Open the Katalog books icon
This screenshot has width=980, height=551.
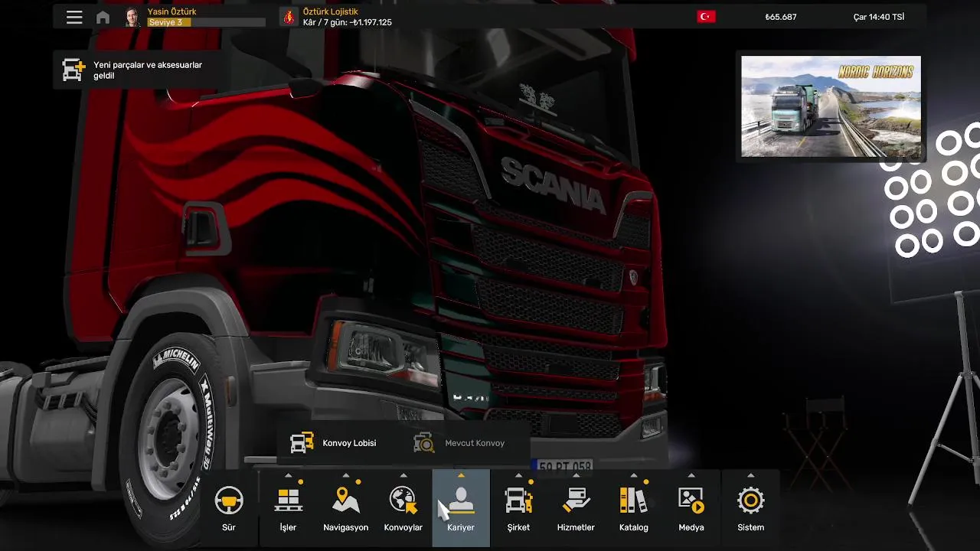633,500
